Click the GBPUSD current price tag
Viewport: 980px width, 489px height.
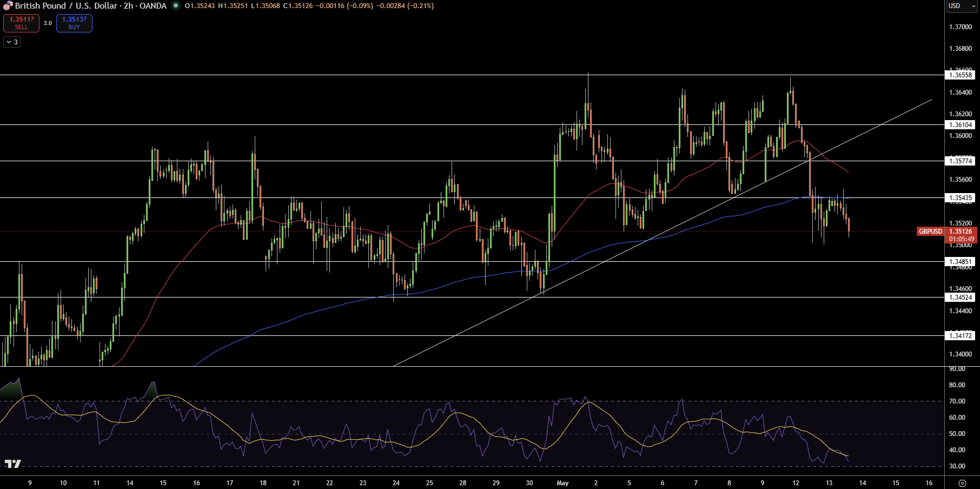[930, 232]
